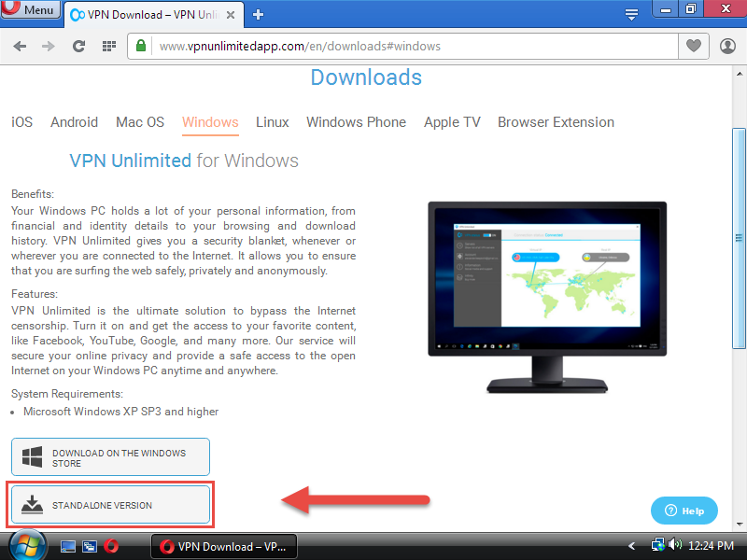The image size is (747, 560).
Task: Select the Apple TV platform tab
Action: coord(452,122)
